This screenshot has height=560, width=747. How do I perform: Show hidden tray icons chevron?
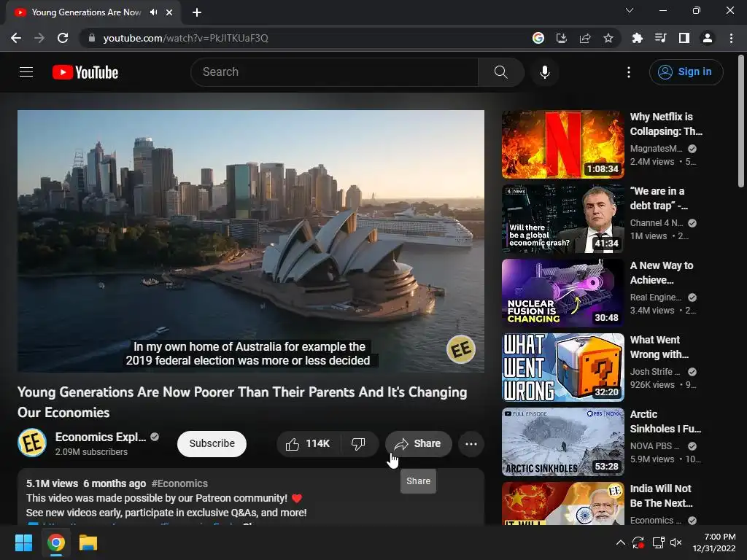click(x=620, y=542)
